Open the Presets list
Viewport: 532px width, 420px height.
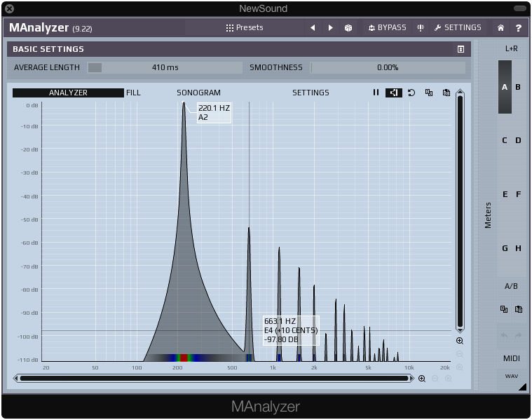(245, 28)
